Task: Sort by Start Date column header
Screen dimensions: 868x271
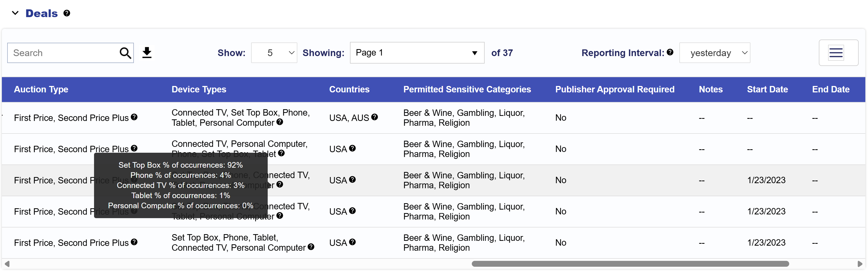Action: click(x=767, y=89)
